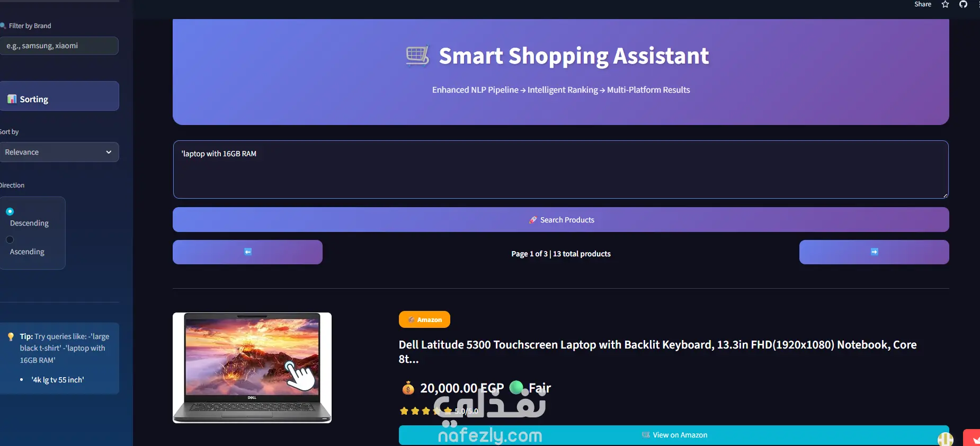Click the star favorite icon
This screenshot has width=980, height=446.
tap(945, 4)
